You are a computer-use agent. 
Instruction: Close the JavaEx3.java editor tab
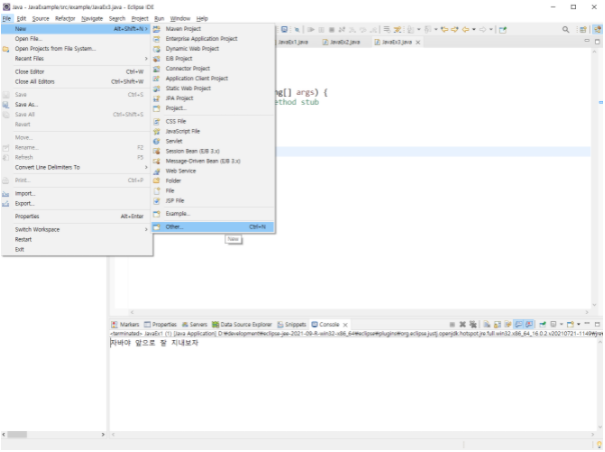[418, 42]
